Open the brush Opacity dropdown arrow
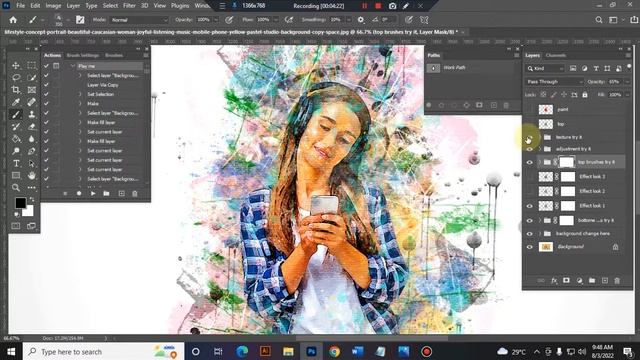This screenshot has height=360, width=640. coord(216,20)
